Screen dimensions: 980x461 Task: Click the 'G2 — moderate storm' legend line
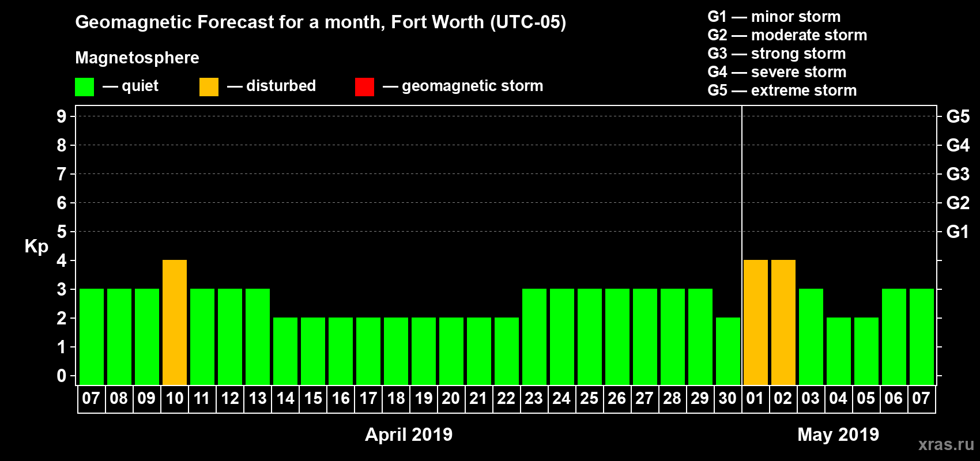(x=787, y=35)
